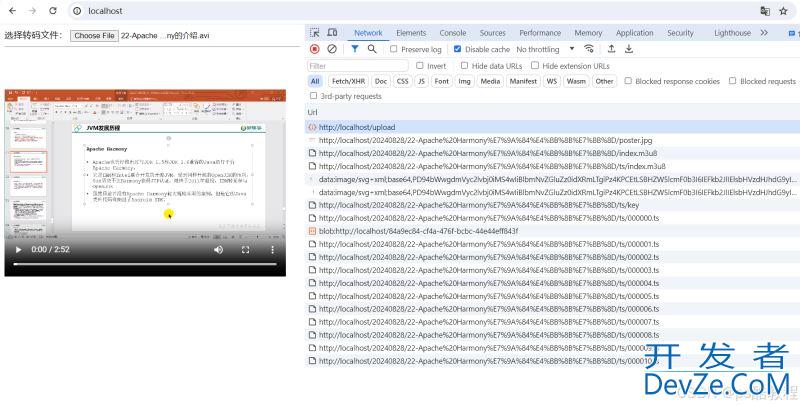
Task: Uncheck Disable cache
Action: pos(457,49)
